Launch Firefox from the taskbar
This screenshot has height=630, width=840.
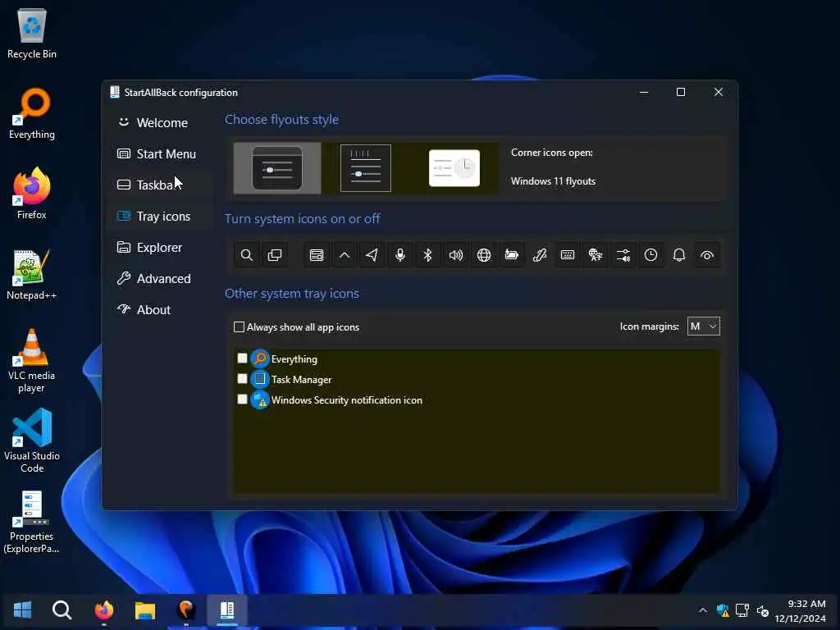point(104,609)
